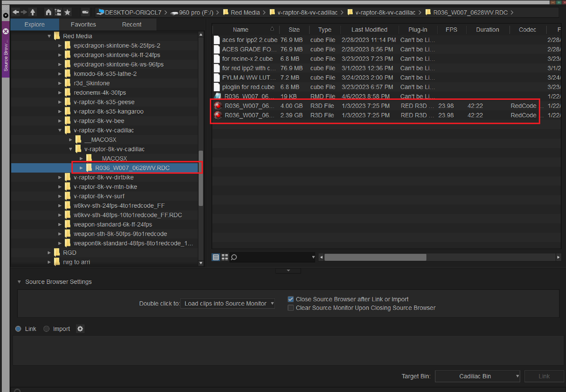Sort by the Last Modified column header
Screen dimensions: 566x392
[x=369, y=29]
